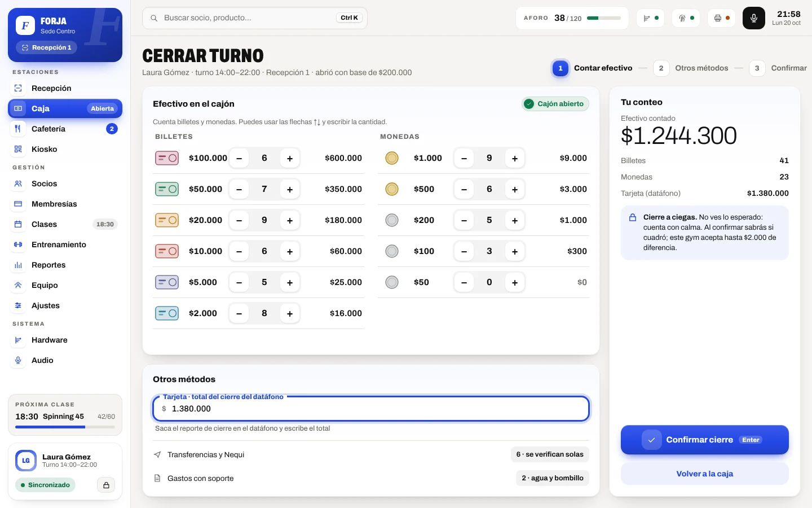Open Clases section
The image size is (812, 508).
coord(65,224)
